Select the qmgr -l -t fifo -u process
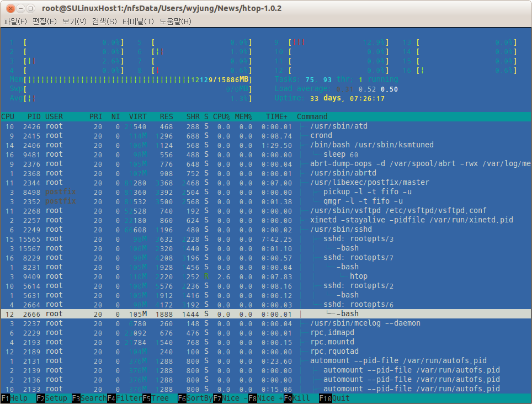 266,201
